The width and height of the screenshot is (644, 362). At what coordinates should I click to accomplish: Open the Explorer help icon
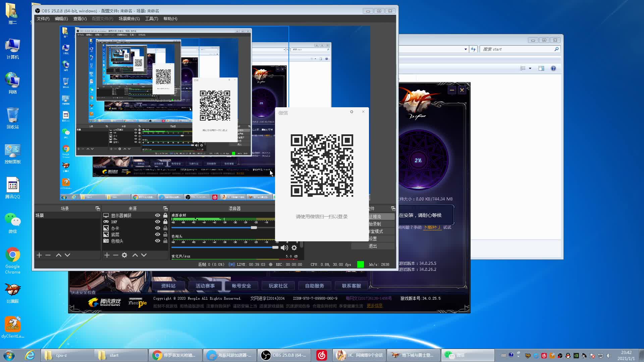(553, 68)
